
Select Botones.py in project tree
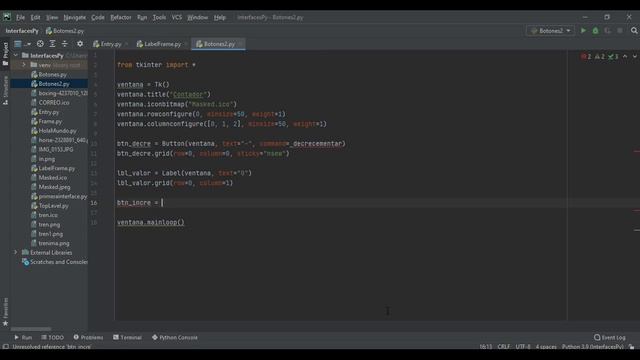click(x=49, y=75)
